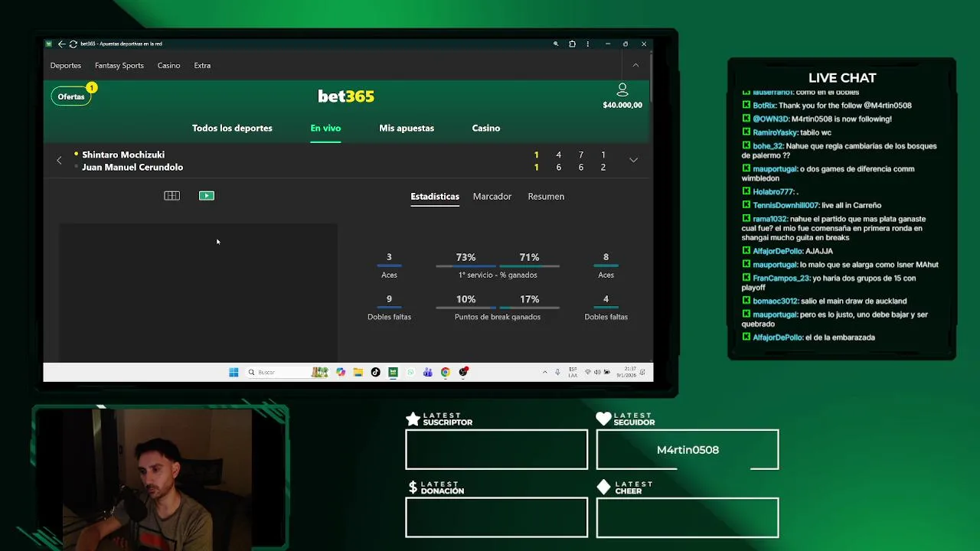The height and width of the screenshot is (551, 980).
Task: Select the En vivo tab
Action: tap(325, 128)
